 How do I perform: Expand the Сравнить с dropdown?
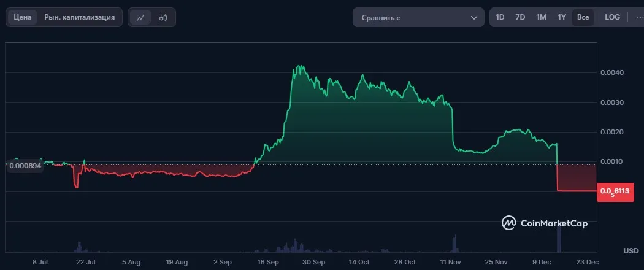coord(418,18)
